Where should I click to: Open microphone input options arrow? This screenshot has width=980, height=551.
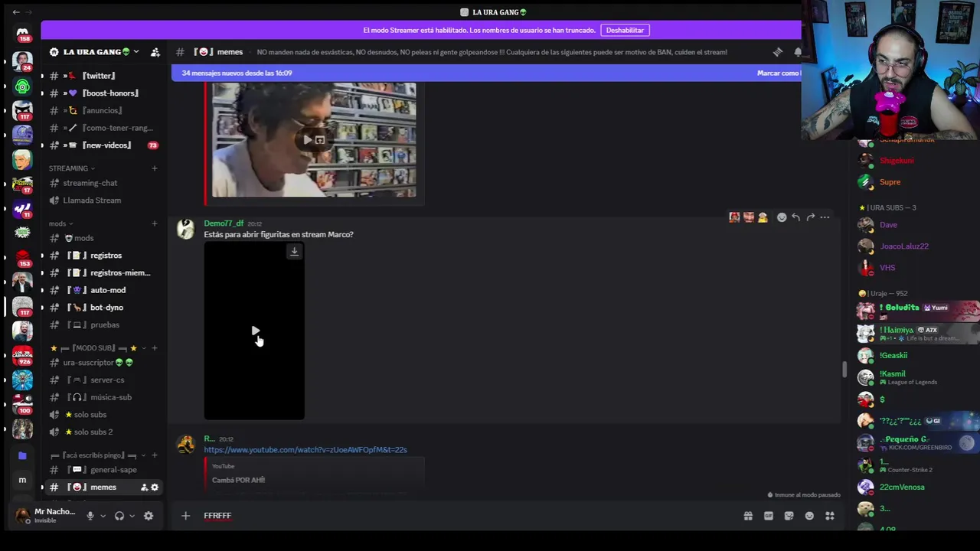103,516
